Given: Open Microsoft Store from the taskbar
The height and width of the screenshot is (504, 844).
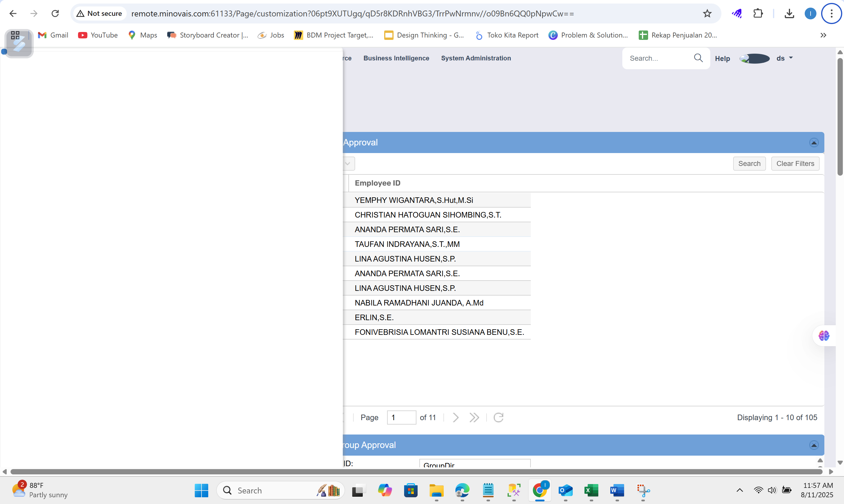Looking at the screenshot, I should click(x=411, y=491).
